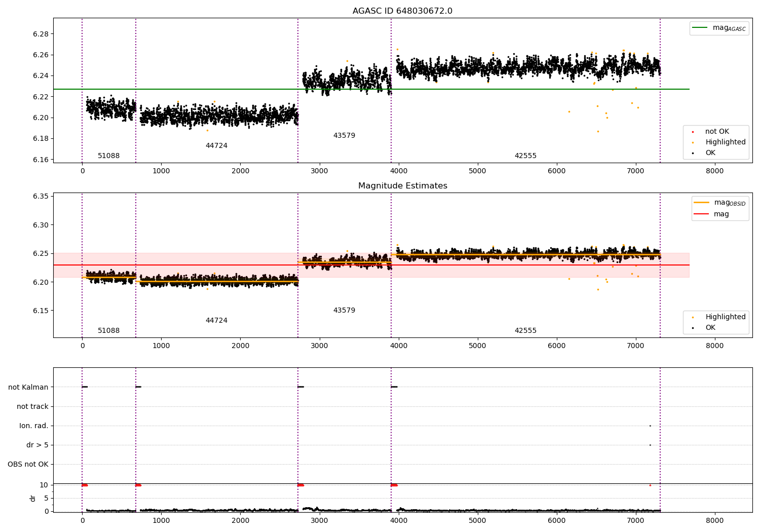
Task: Click the "not OK" legend entry
Action: point(717,131)
